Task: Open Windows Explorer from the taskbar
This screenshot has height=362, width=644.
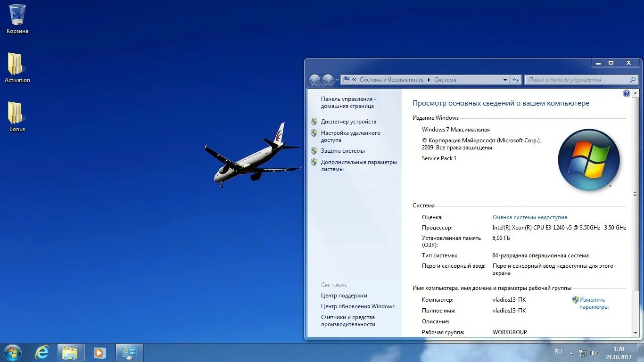Action: [x=70, y=353]
